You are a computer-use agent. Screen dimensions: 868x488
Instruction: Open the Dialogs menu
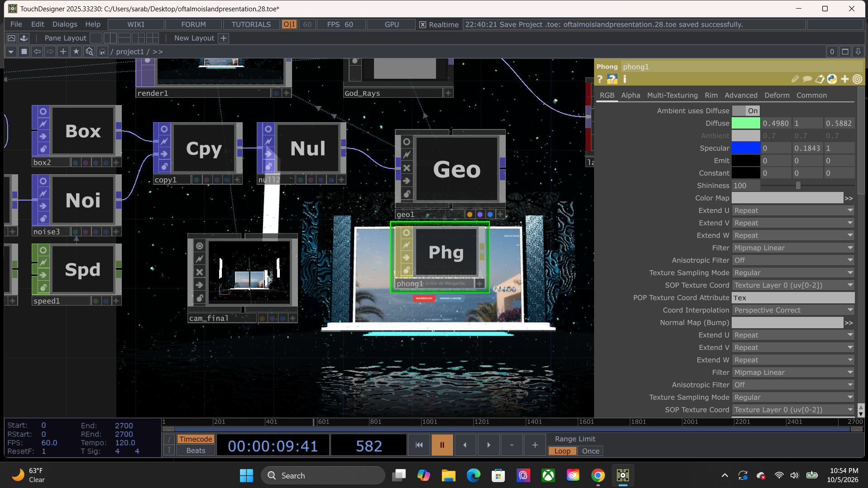tap(65, 24)
